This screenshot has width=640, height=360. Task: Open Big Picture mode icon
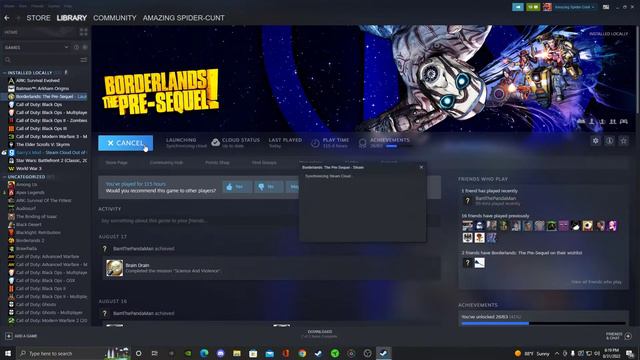(x=606, y=7)
